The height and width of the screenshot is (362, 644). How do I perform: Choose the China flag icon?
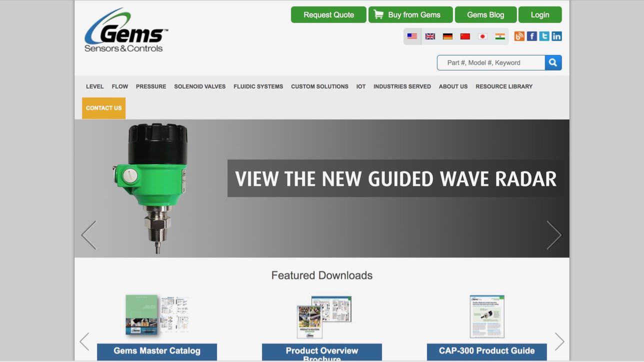click(465, 37)
